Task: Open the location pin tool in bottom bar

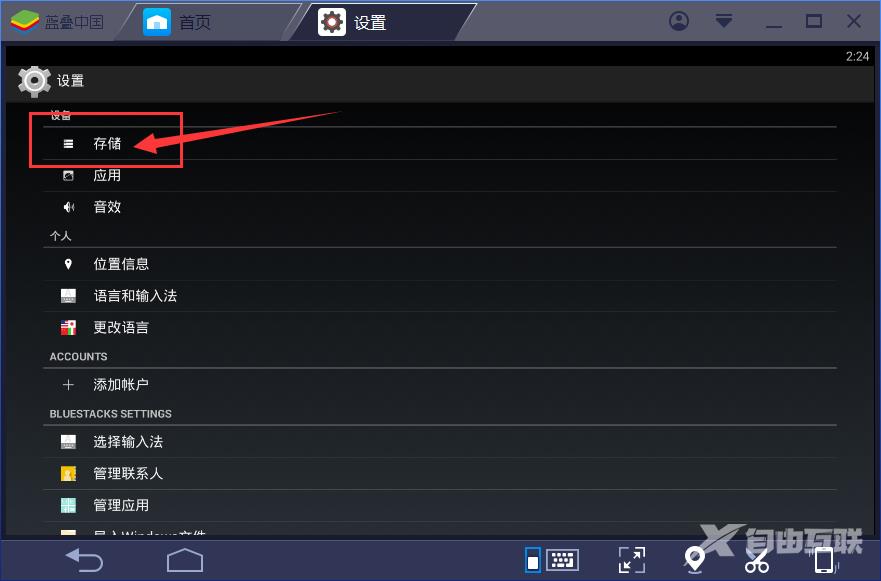Action: coord(694,560)
